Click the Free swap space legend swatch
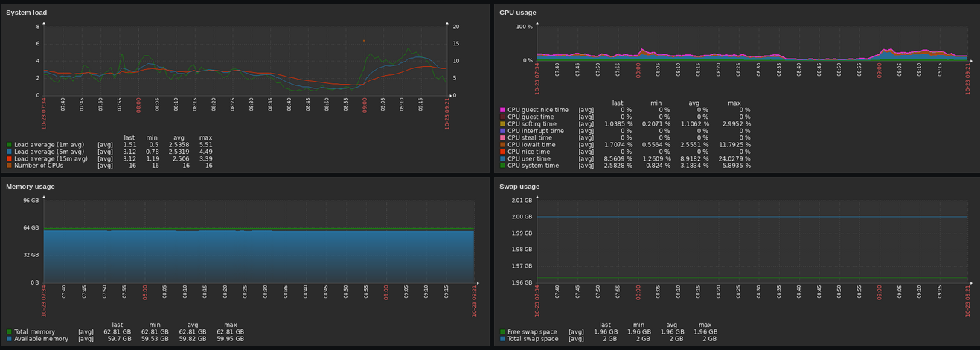 [x=502, y=332]
